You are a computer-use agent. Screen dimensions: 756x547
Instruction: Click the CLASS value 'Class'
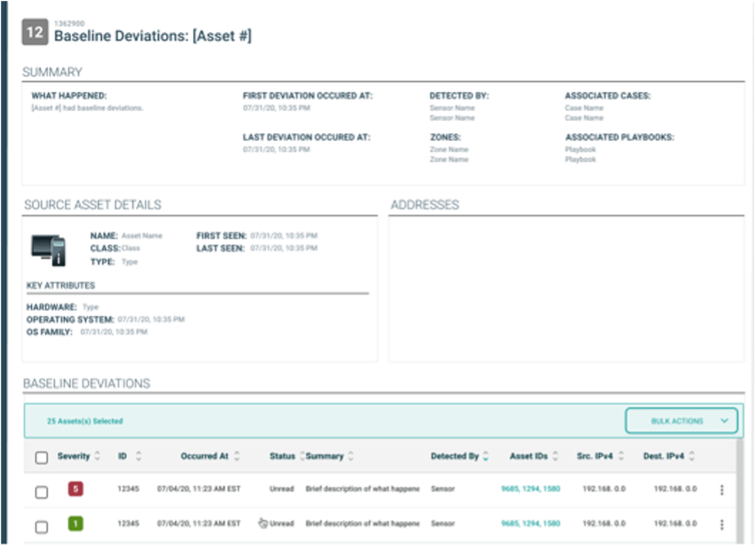(130, 248)
